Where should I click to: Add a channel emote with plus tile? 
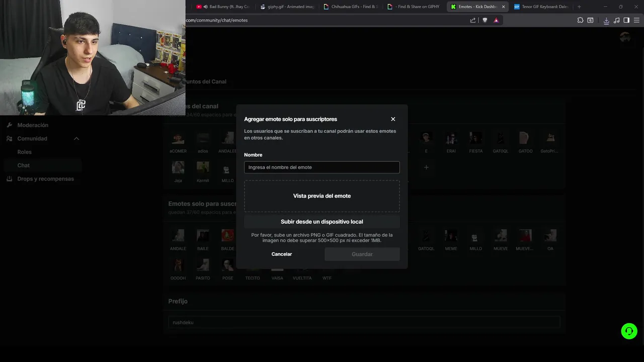(426, 167)
